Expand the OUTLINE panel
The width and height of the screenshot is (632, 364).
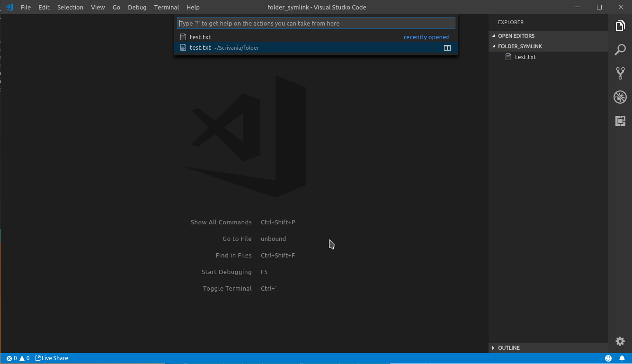[x=509, y=347]
